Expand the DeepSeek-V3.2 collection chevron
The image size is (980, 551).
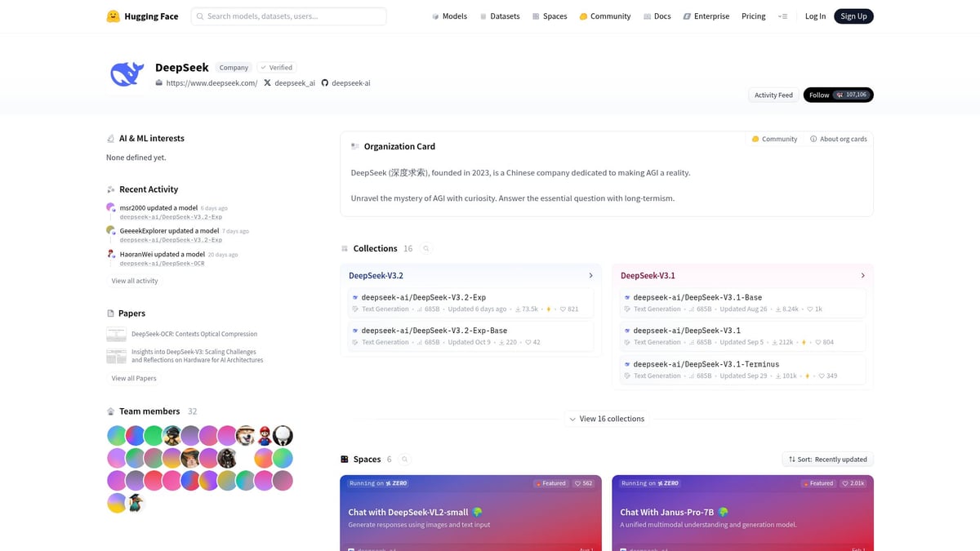[591, 275]
